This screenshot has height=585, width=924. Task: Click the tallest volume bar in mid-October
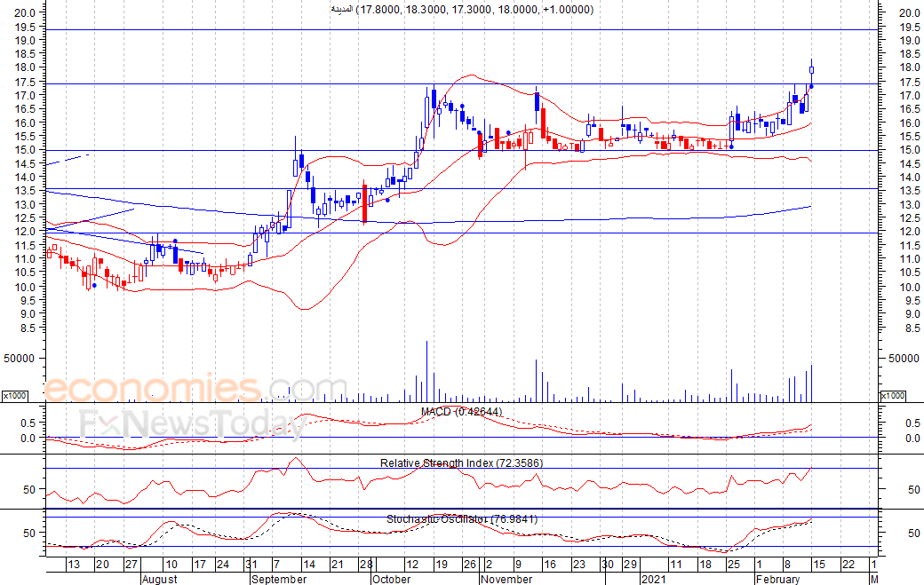[x=426, y=371]
